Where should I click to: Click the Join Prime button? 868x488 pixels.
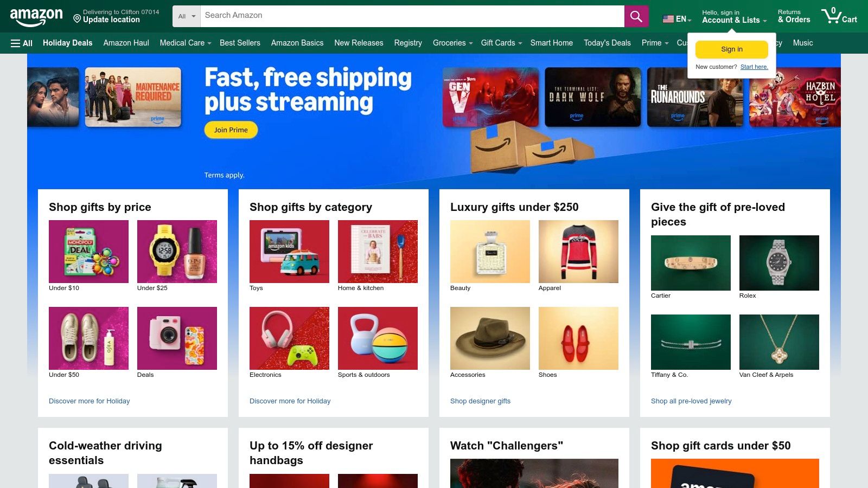231,130
